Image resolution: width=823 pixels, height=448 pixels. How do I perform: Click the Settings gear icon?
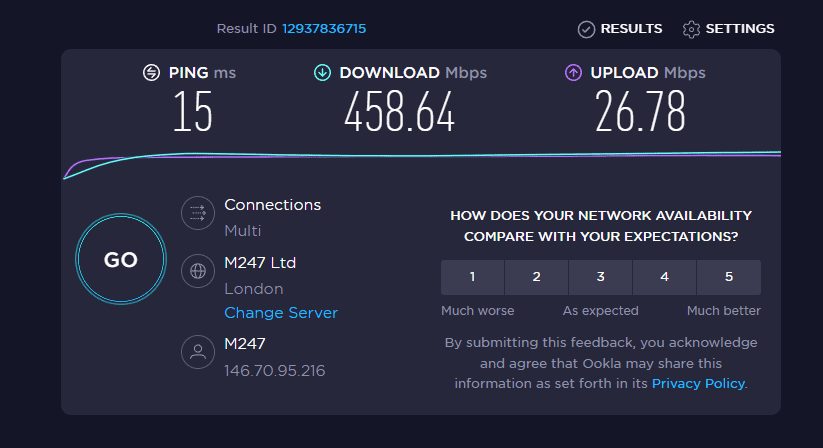pyautogui.click(x=691, y=29)
